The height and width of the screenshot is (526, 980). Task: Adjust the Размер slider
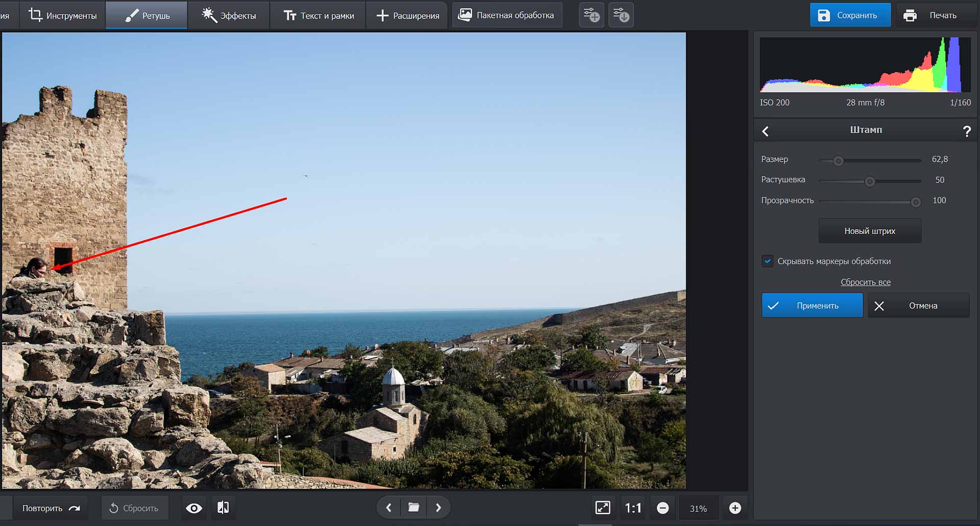click(x=870, y=161)
